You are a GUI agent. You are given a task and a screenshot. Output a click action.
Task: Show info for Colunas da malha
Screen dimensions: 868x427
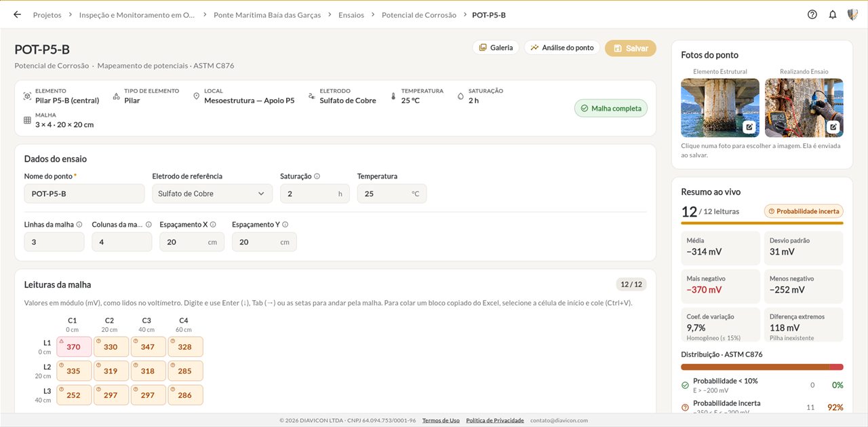[x=149, y=225]
